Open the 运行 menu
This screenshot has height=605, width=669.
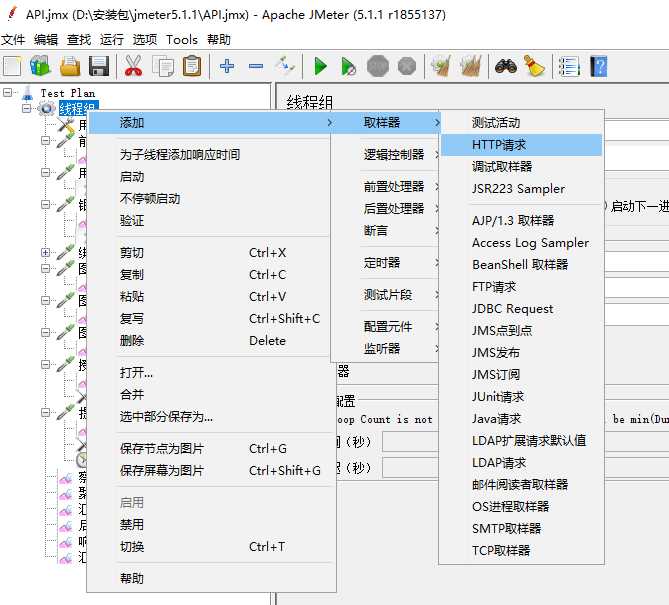112,40
